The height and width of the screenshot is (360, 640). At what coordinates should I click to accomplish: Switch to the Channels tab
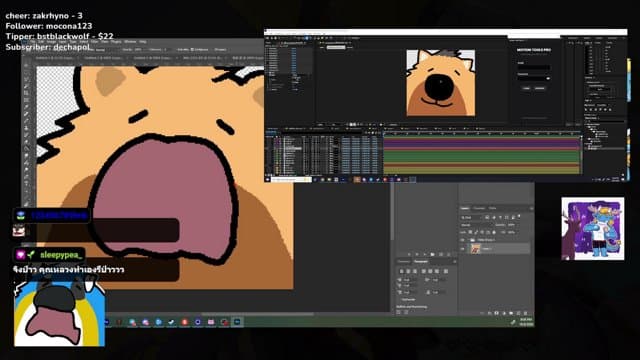[x=479, y=208]
